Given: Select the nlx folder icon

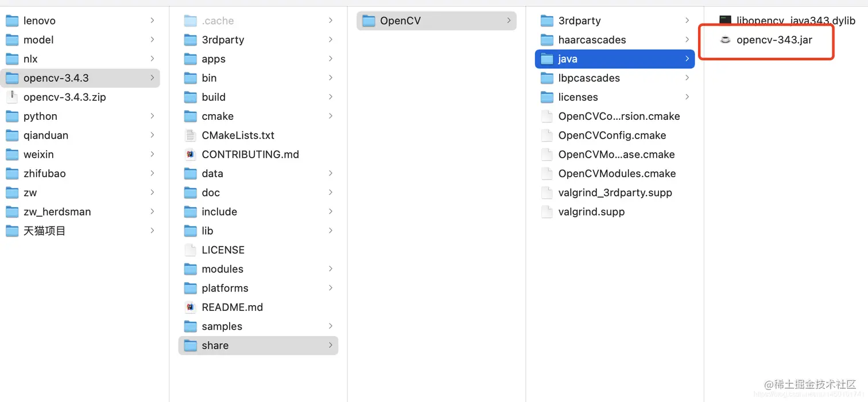Looking at the screenshot, I should pos(12,59).
